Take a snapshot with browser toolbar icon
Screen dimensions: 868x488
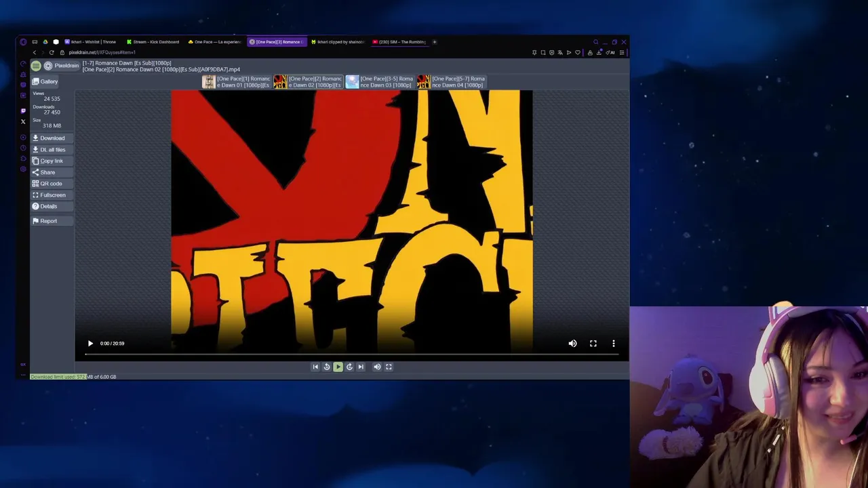(543, 52)
